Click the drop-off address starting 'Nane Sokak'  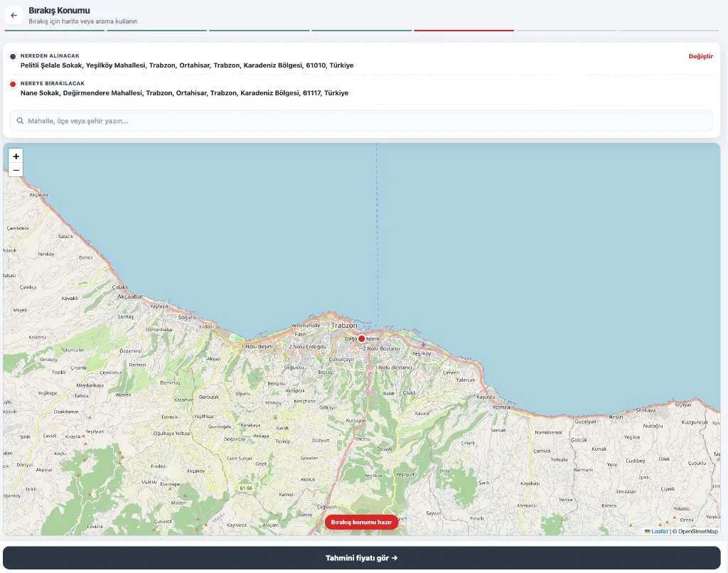[x=184, y=93]
